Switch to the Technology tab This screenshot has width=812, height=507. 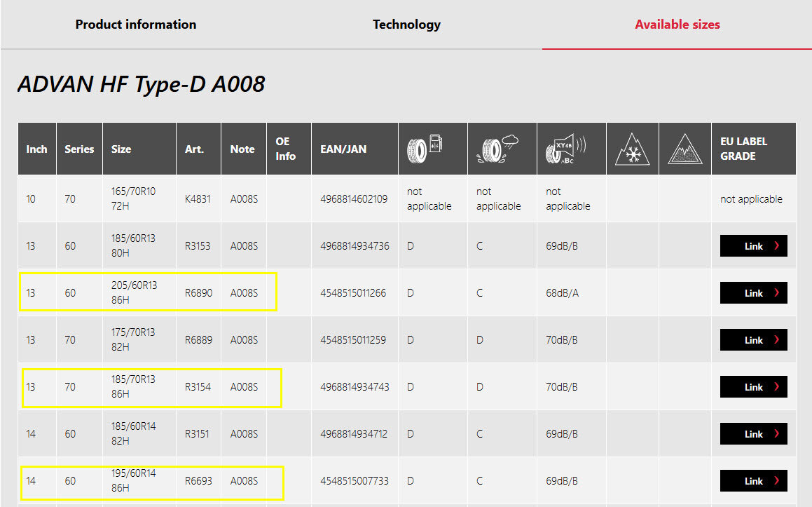[407, 24]
